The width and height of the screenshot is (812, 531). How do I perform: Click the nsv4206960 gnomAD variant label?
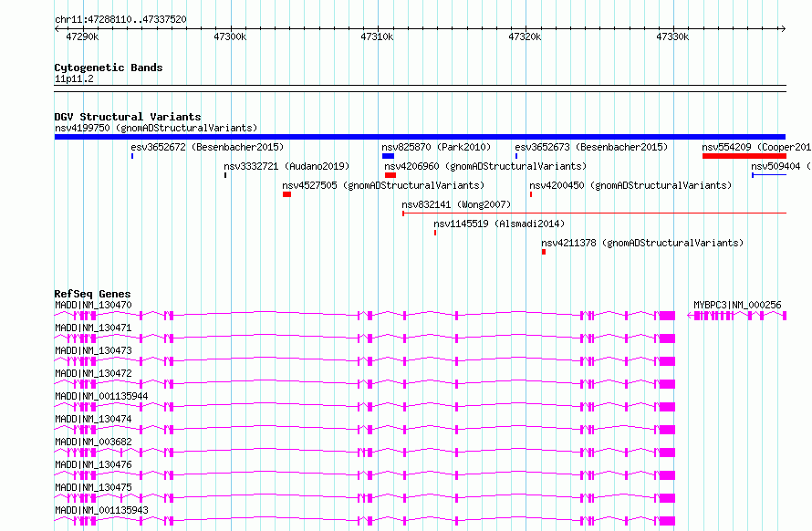click(485, 166)
